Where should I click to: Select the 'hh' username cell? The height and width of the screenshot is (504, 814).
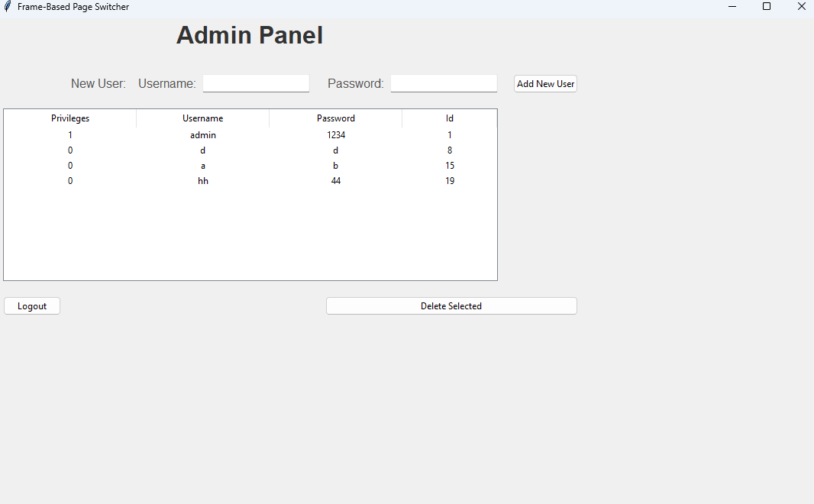click(x=203, y=181)
